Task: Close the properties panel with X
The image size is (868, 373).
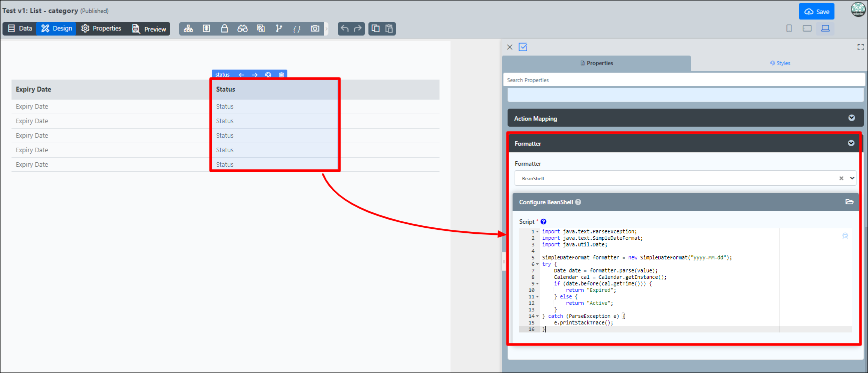Action: pyautogui.click(x=510, y=47)
